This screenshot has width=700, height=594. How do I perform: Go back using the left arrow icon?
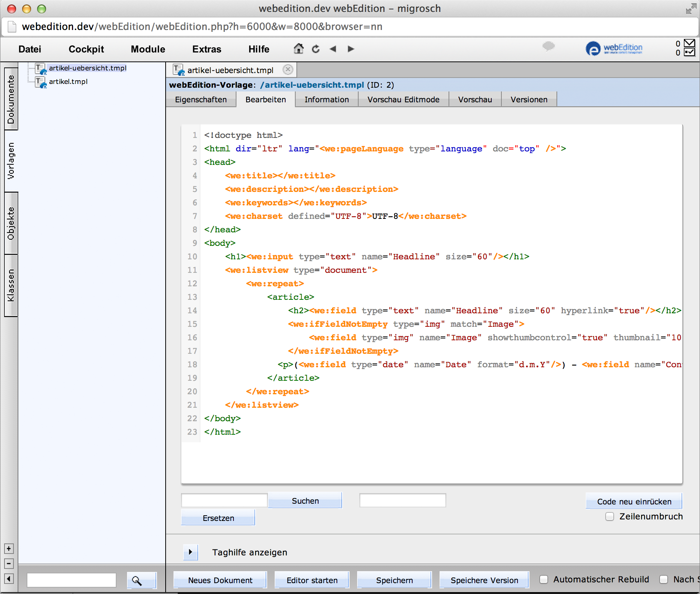tap(333, 49)
